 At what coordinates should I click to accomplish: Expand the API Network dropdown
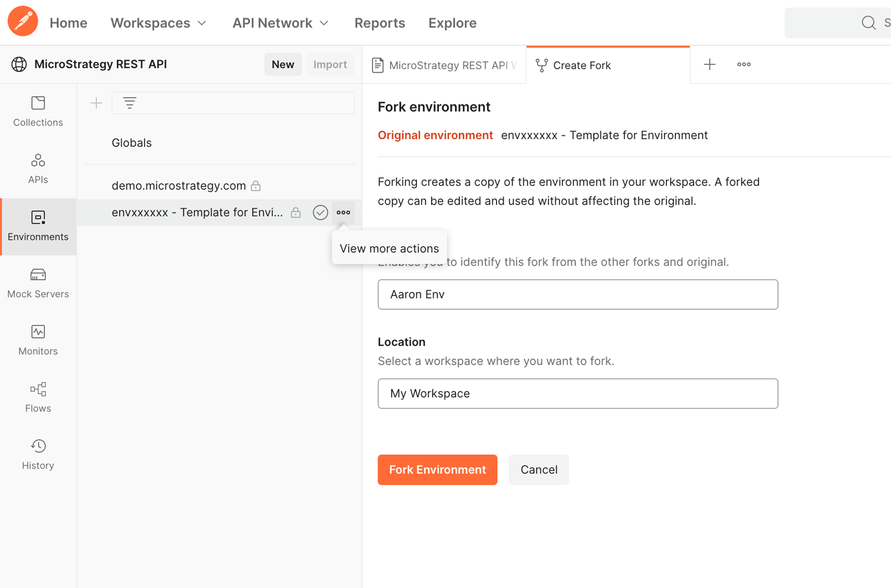(280, 23)
